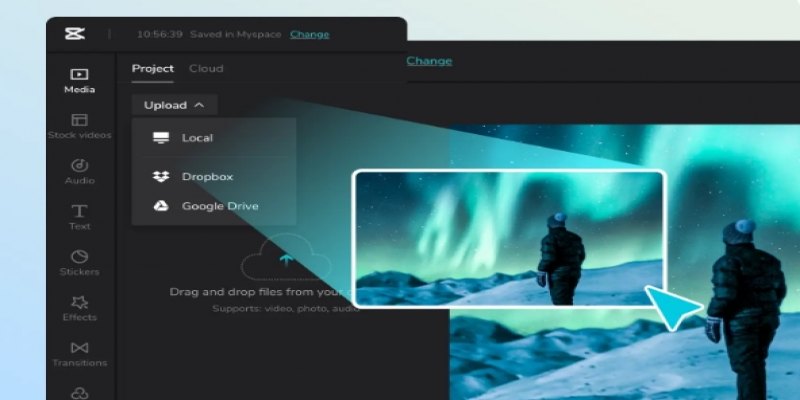The width and height of the screenshot is (800, 400).
Task: Select the Text tool in sidebar
Action: click(x=79, y=217)
